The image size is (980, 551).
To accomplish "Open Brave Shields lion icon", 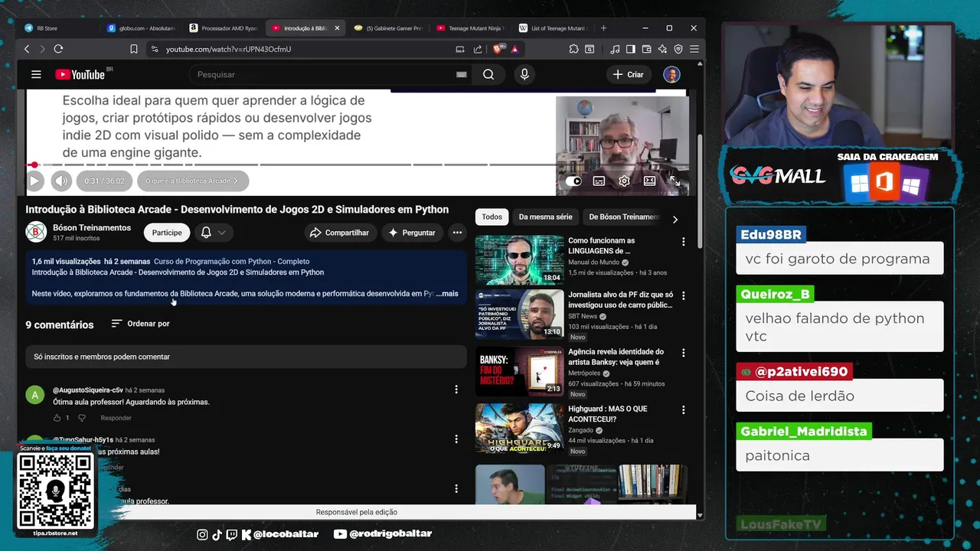I will click(497, 49).
